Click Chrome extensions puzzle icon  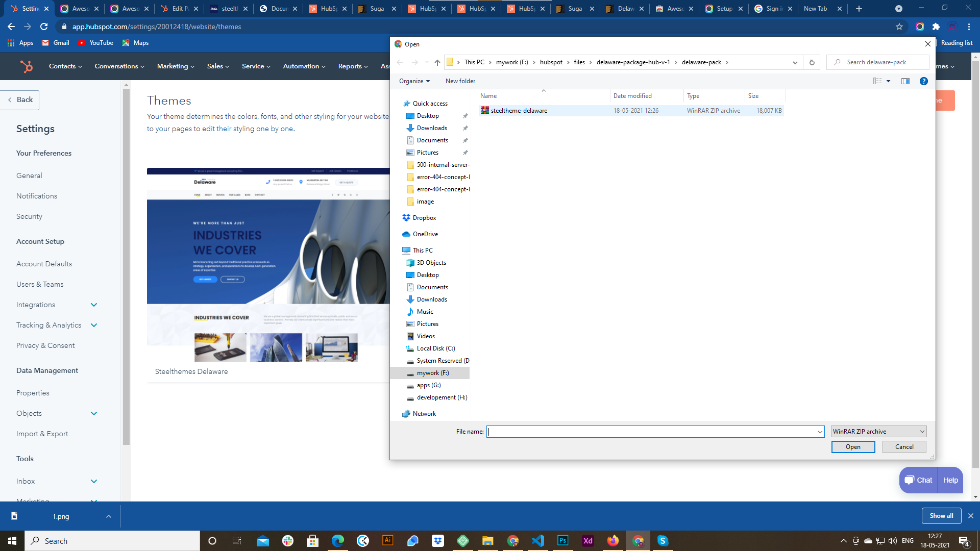(936, 27)
